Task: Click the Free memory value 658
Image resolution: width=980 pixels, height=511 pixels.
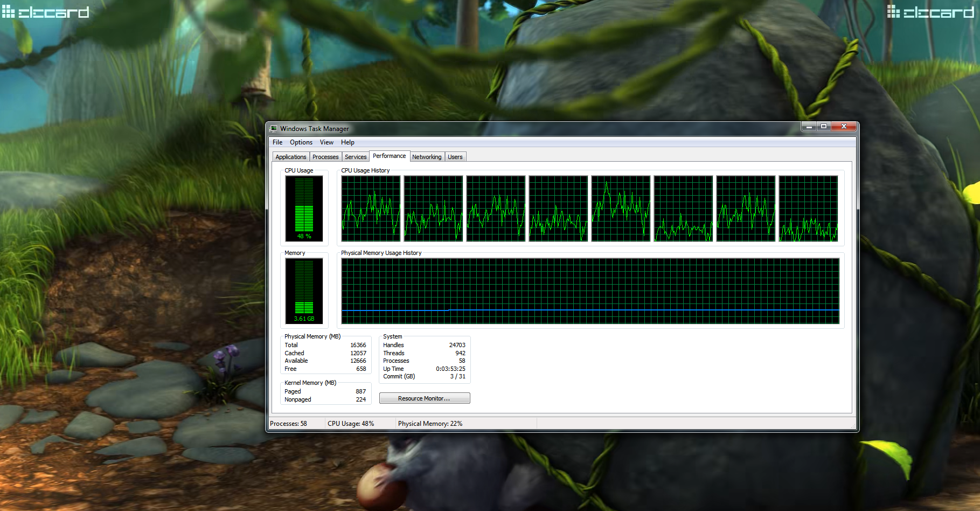Action: tap(361, 369)
